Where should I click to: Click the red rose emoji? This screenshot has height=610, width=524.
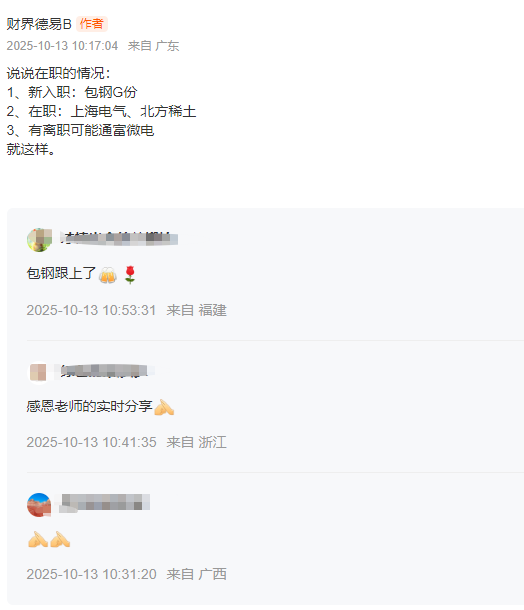click(x=130, y=275)
